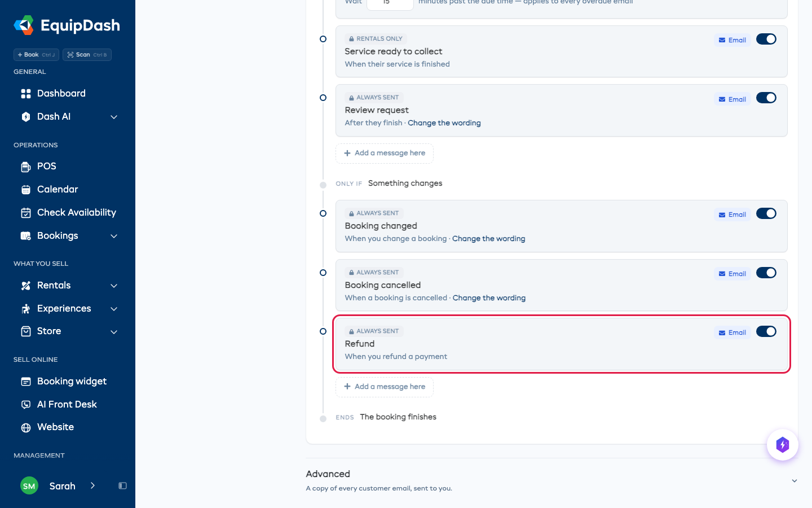The image size is (812, 508).
Task: Expand the Dash AI submenu chevron
Action: click(x=114, y=117)
